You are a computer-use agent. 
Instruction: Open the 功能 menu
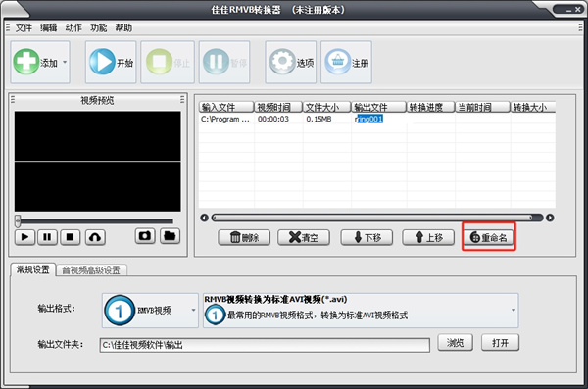[x=98, y=27]
